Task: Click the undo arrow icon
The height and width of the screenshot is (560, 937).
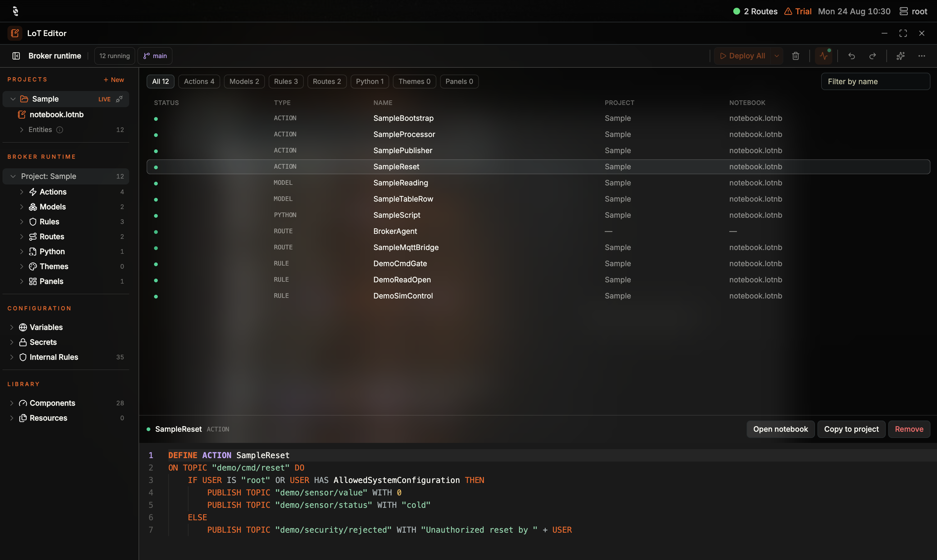Action: (852, 56)
